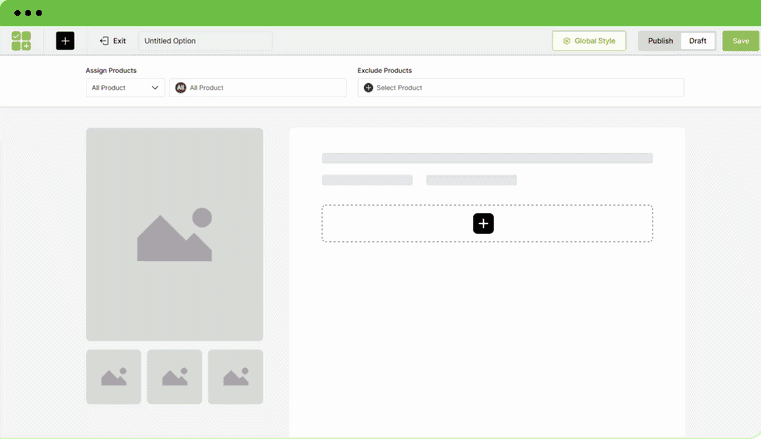Screen dimensions: 761x440
Task: Click the Assign Products label
Action: click(111, 70)
